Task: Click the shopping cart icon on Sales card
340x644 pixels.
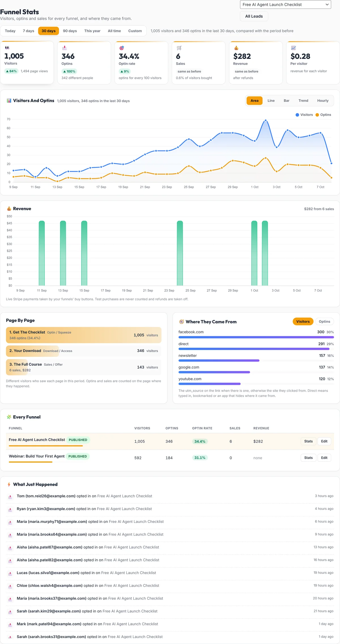Action: click(x=179, y=48)
